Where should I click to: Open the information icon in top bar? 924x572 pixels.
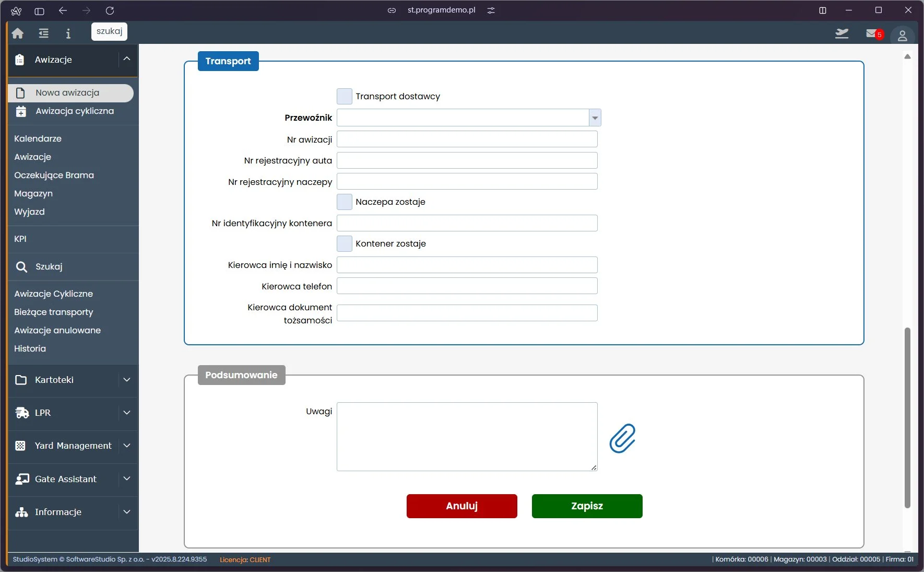pos(68,33)
